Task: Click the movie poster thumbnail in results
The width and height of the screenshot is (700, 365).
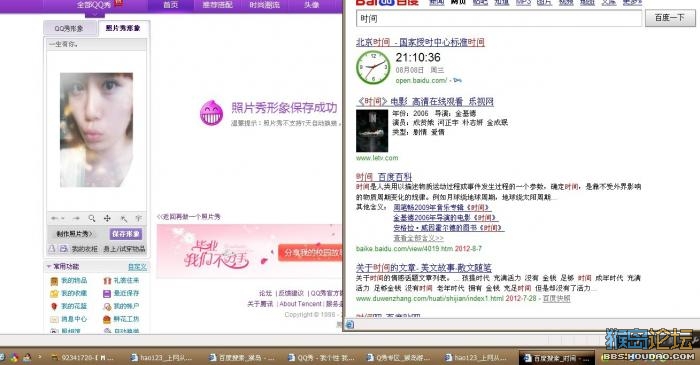Action: click(x=372, y=131)
